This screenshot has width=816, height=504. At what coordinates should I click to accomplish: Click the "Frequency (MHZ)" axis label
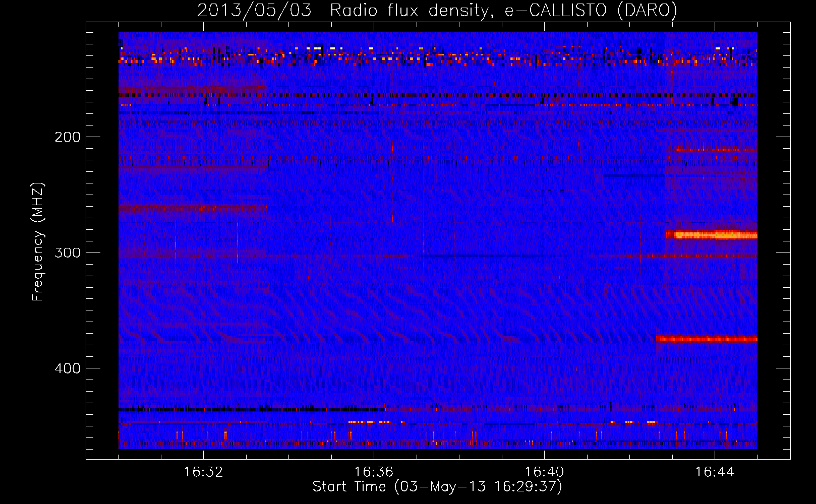(x=38, y=242)
